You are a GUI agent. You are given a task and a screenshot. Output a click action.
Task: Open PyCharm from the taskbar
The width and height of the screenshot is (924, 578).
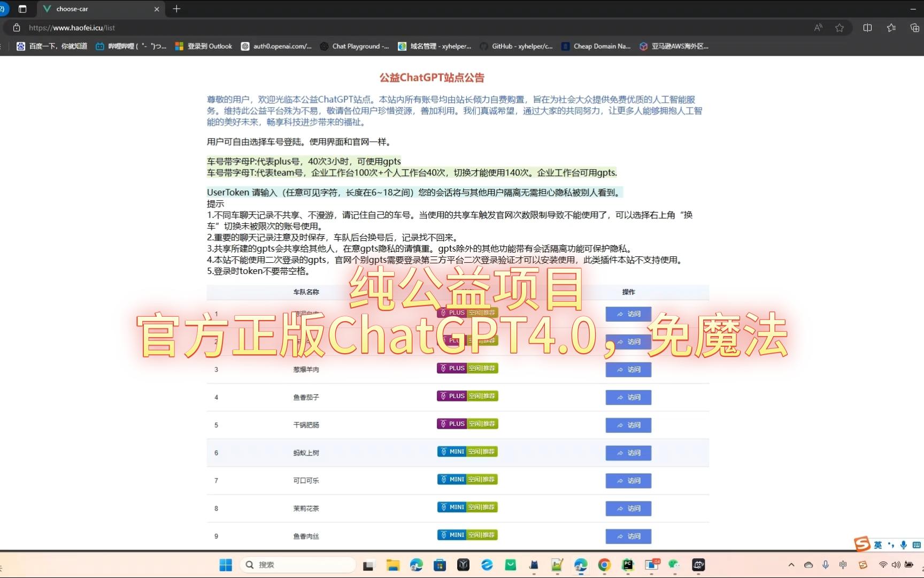[628, 565]
